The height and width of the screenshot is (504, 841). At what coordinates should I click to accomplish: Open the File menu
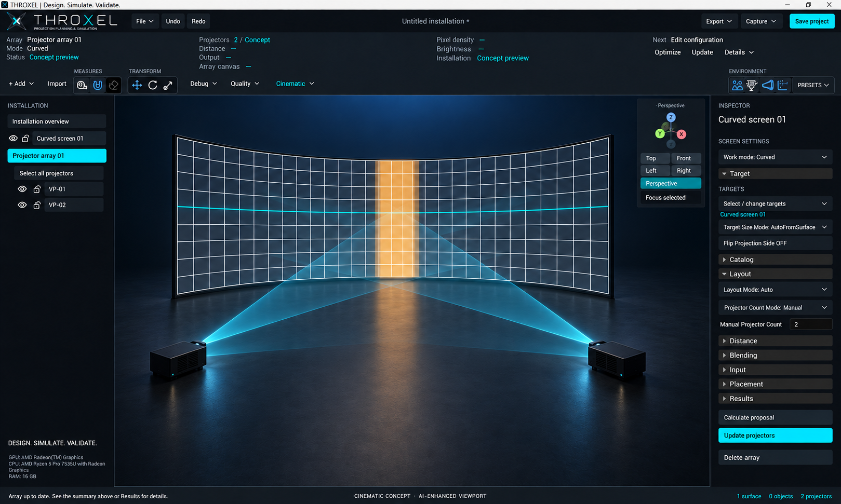(144, 21)
